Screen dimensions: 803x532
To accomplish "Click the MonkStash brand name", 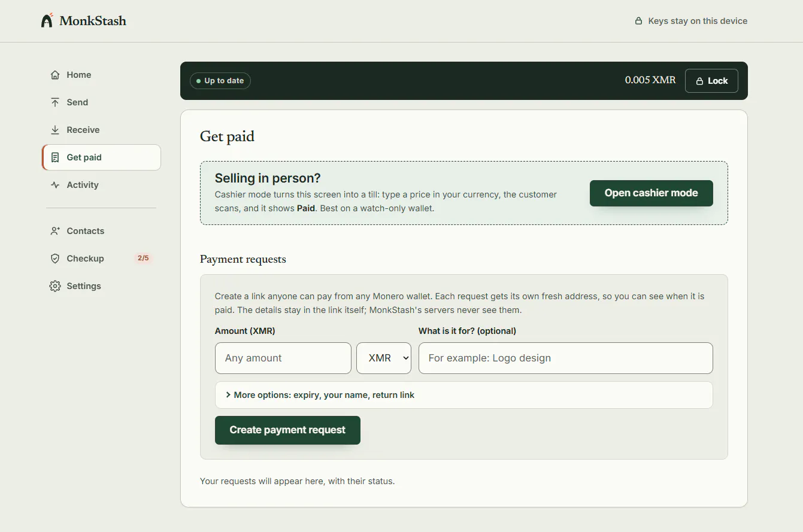I will tap(93, 21).
